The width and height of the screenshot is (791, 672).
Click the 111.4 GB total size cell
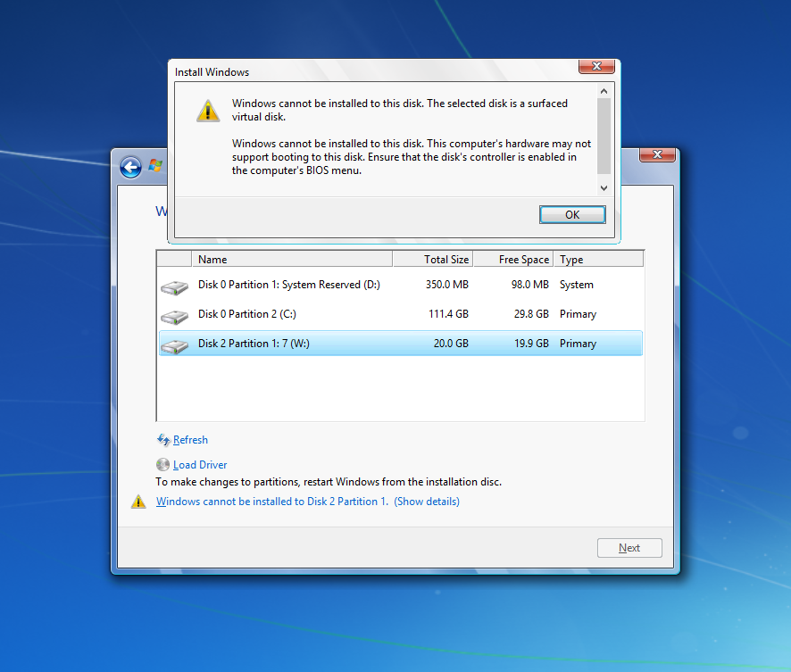[x=448, y=314]
